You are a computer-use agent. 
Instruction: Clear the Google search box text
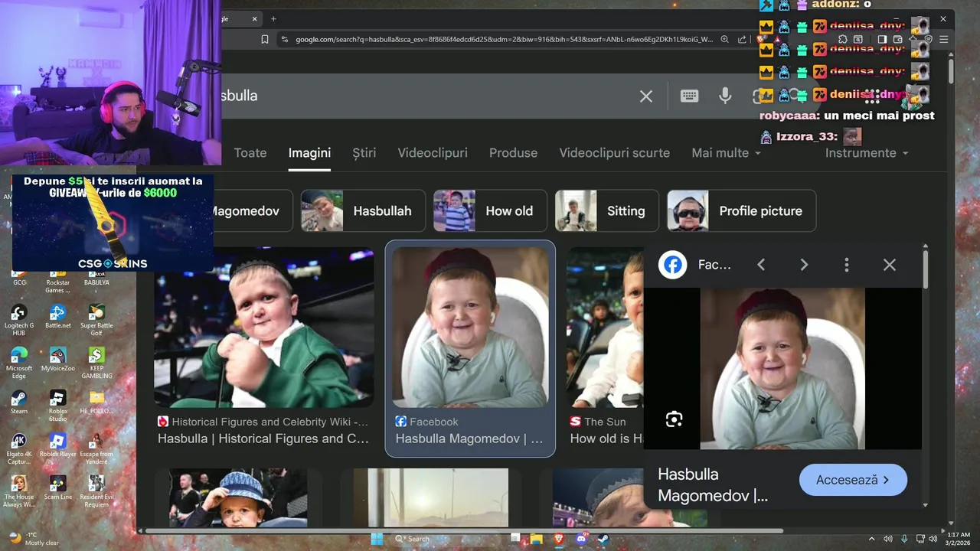click(x=646, y=96)
